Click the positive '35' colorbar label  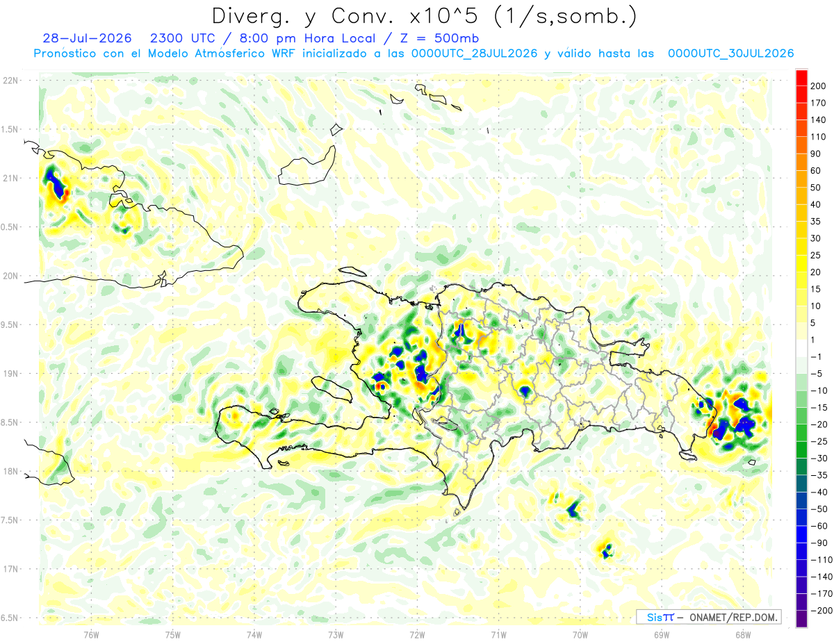click(x=816, y=222)
